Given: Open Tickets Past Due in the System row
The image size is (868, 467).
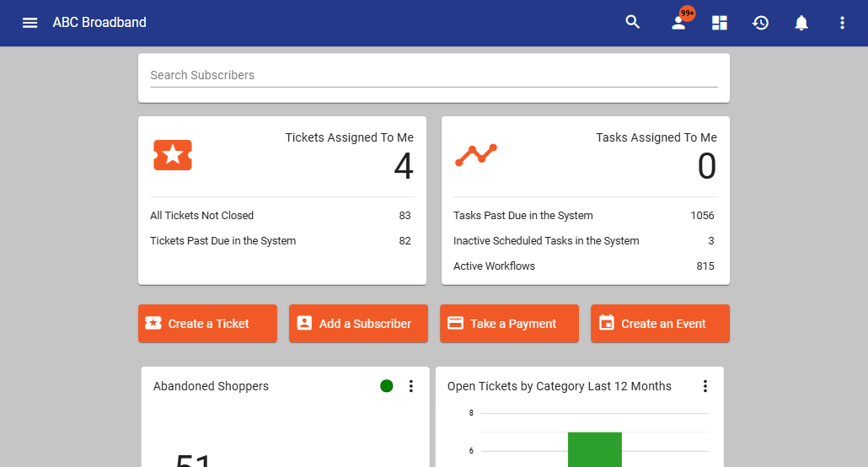Looking at the screenshot, I should [282, 241].
